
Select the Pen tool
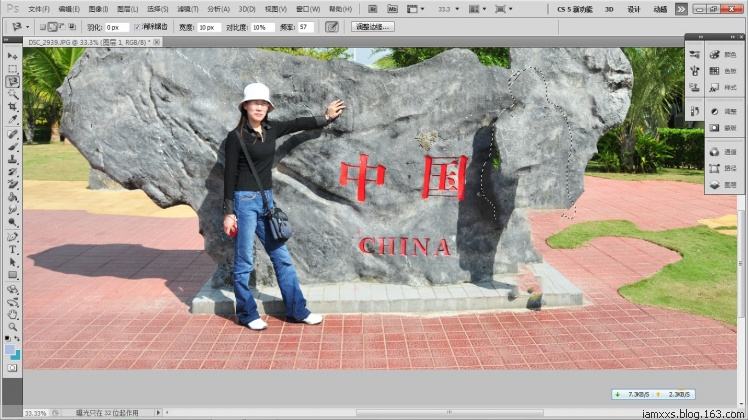click(x=12, y=237)
